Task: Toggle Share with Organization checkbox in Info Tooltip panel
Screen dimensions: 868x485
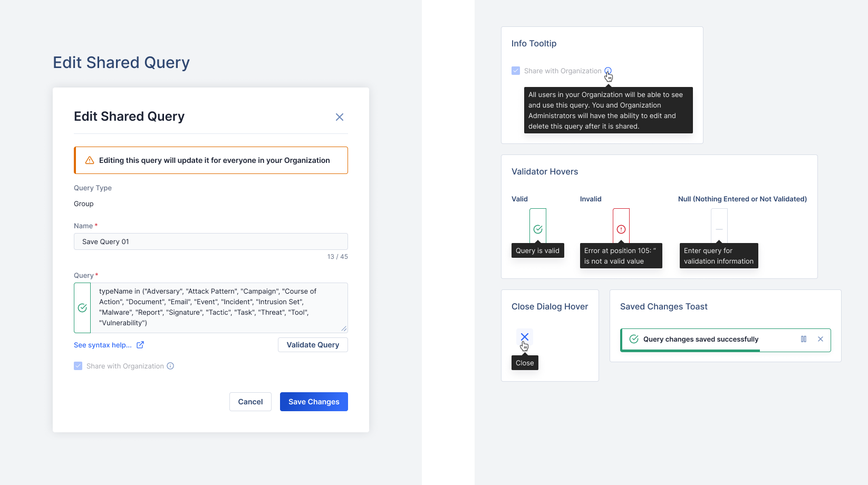Action: coord(516,71)
